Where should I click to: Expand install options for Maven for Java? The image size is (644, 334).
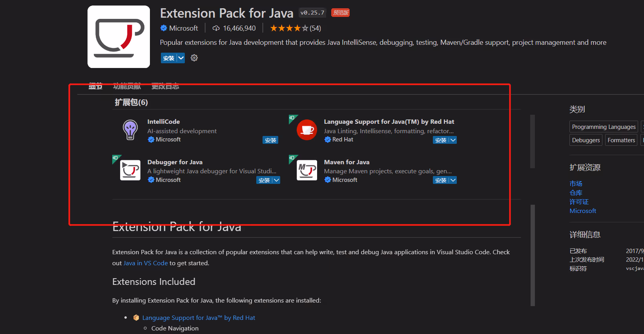point(453,180)
